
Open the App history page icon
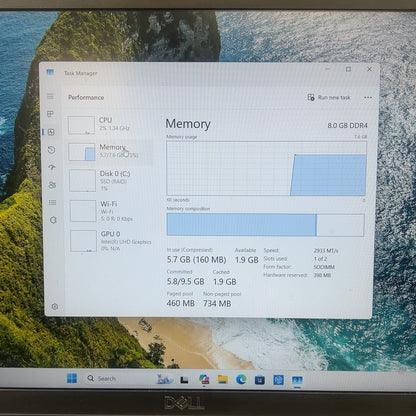coord(51,150)
